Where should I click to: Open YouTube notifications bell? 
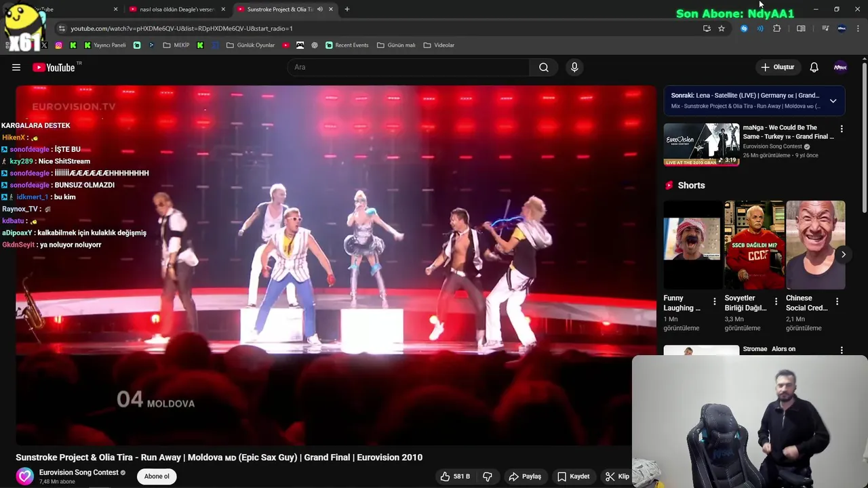[x=814, y=67]
